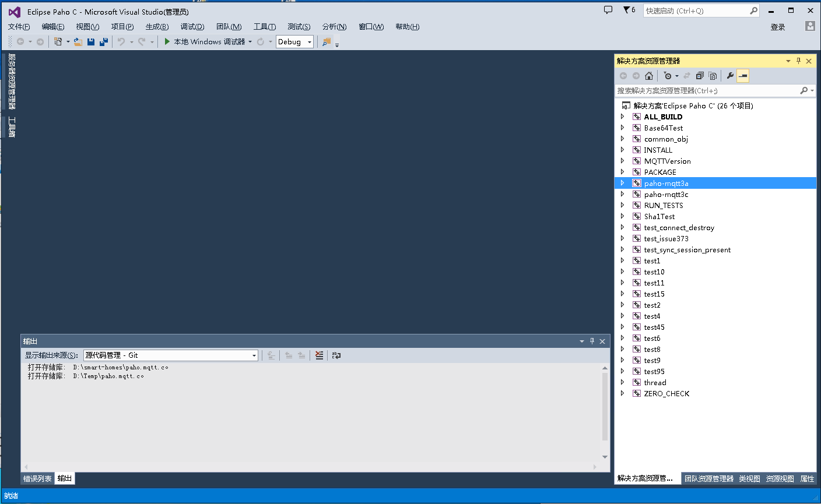This screenshot has width=821, height=504.
Task: Close the Solution Explorer panel
Action: click(x=809, y=61)
